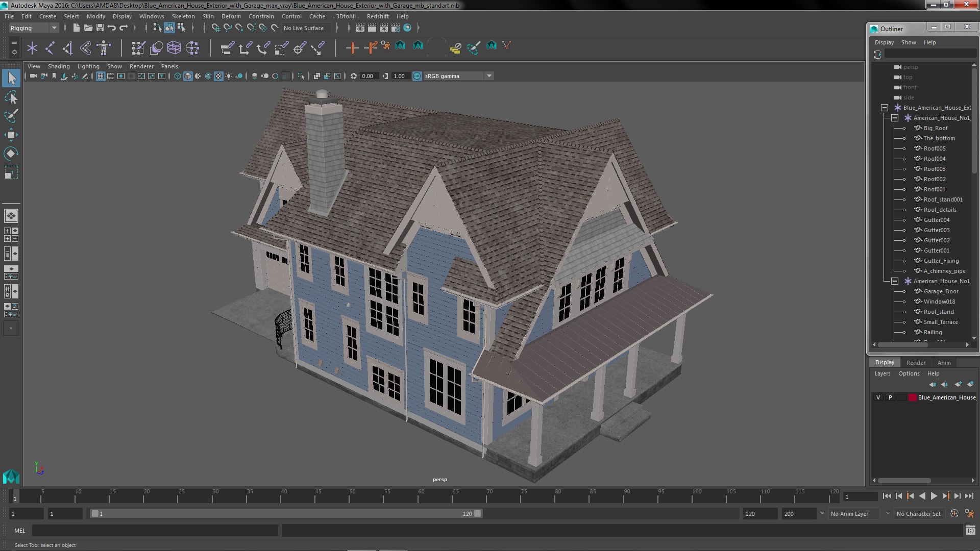Image resolution: width=980 pixels, height=551 pixels.
Task: Activate the Lasso select tool
Action: [11, 97]
